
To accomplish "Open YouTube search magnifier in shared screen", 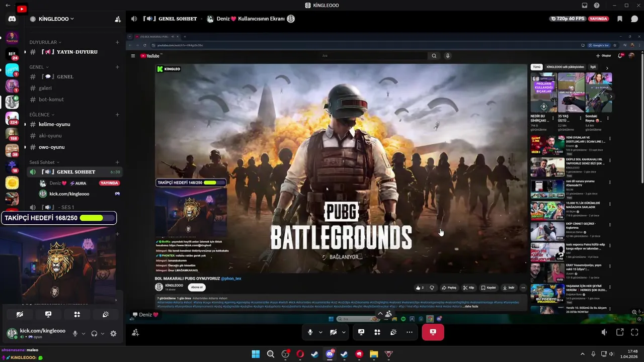I will pos(434,56).
